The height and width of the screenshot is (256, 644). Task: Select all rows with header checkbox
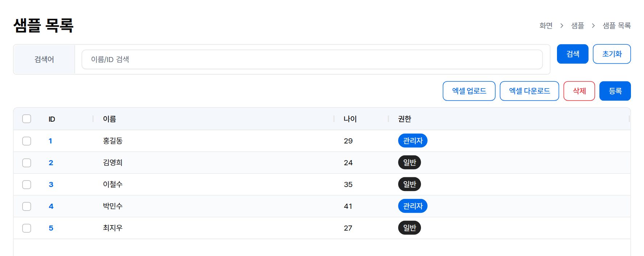point(26,119)
